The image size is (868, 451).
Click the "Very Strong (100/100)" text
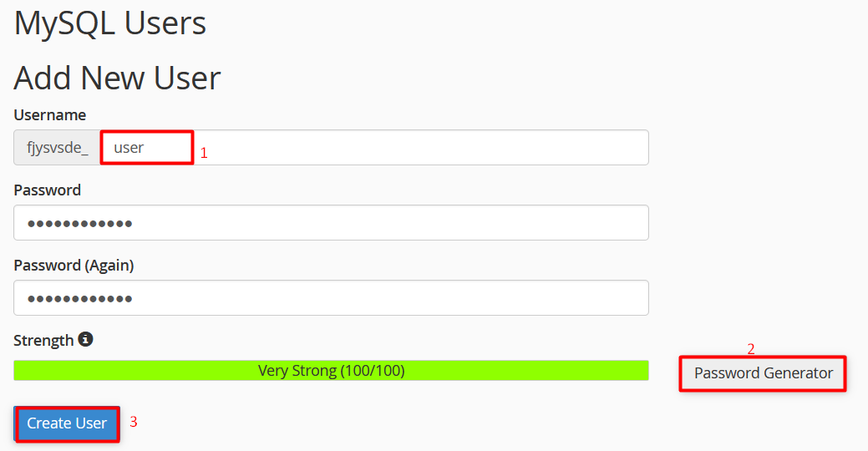click(332, 371)
